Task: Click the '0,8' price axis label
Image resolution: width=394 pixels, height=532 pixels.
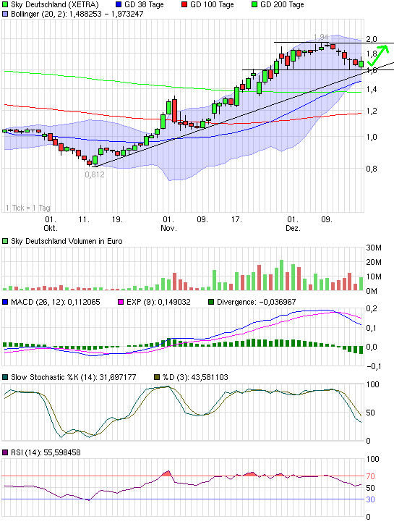Action: [x=372, y=169]
